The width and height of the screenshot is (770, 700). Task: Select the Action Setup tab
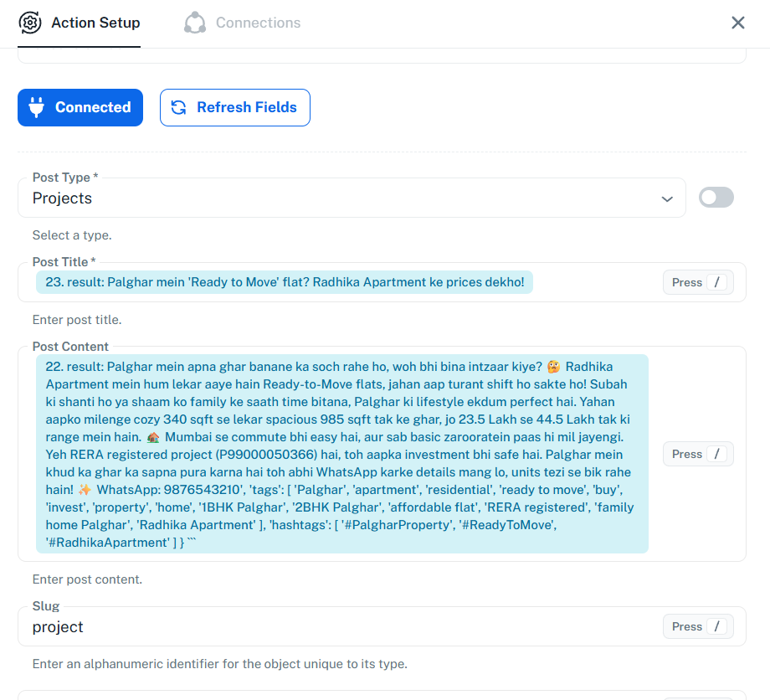[79, 23]
